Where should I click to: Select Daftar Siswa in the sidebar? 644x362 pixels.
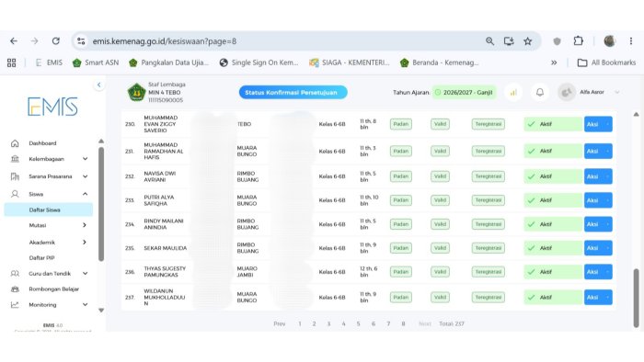(49, 209)
